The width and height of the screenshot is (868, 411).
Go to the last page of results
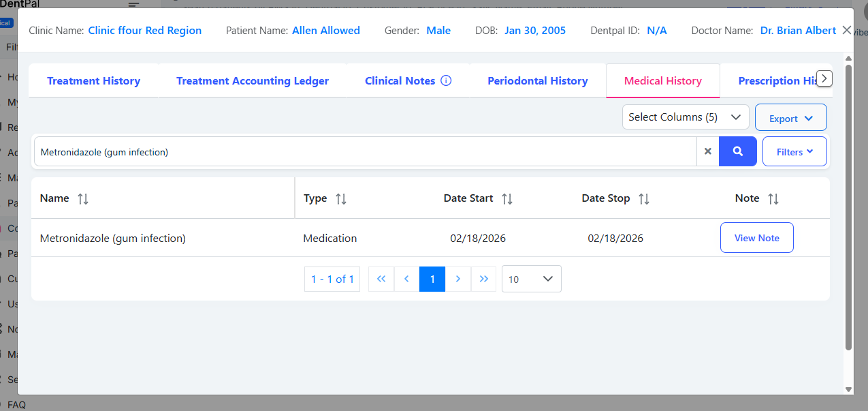coord(483,279)
